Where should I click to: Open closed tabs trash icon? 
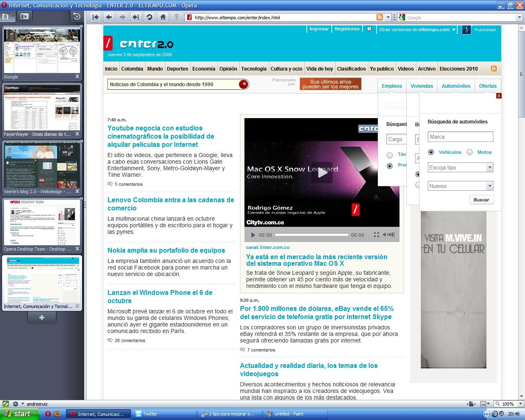point(77,16)
